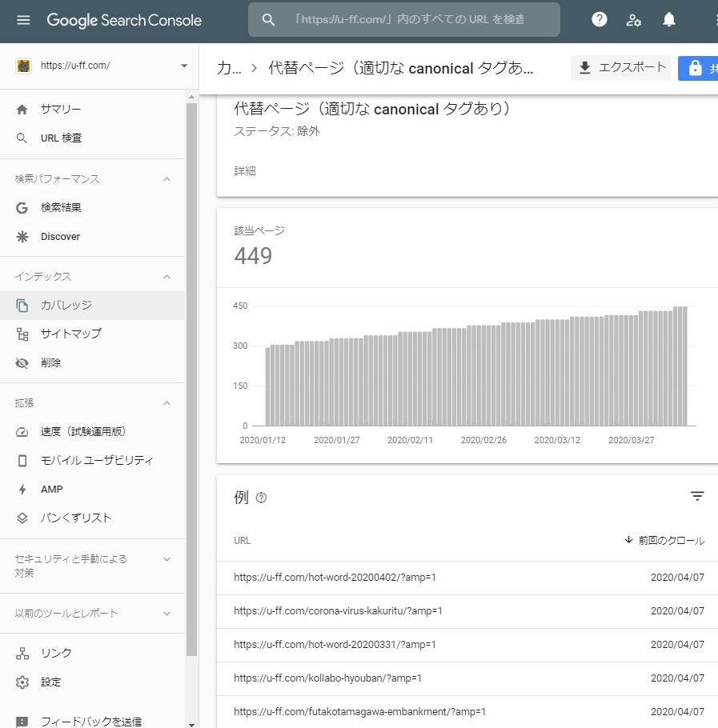Expand セキュリティと手動による対策 section
The height and width of the screenshot is (728, 718).
click(x=166, y=559)
